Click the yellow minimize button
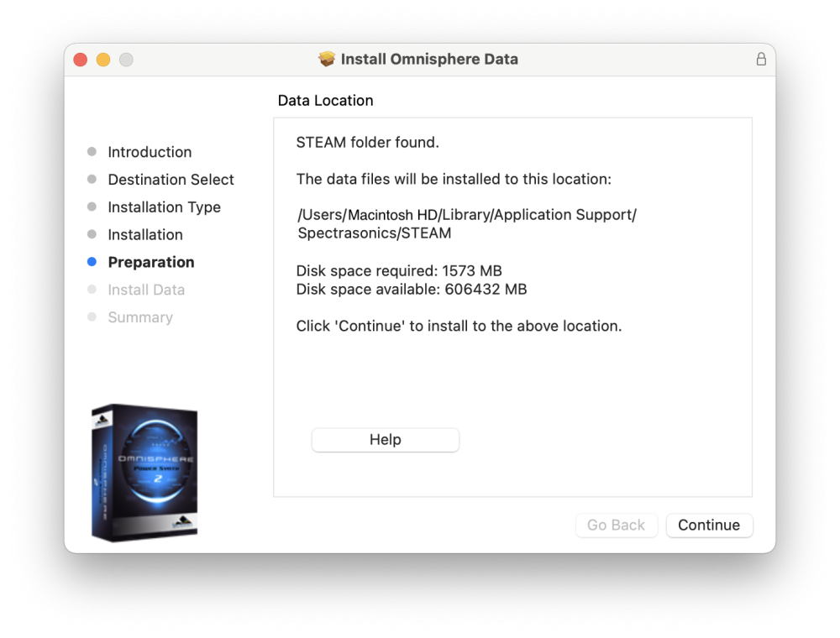The height and width of the screenshot is (638, 840). tap(102, 60)
